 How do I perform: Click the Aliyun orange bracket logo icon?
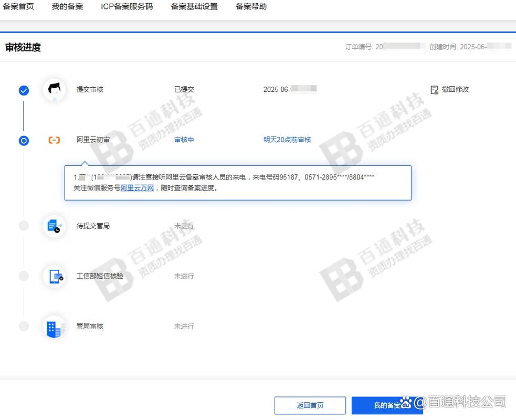tap(54, 140)
